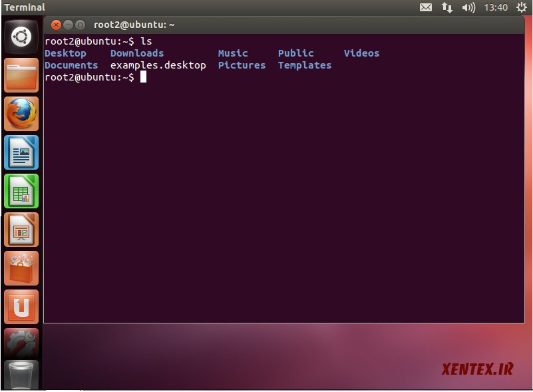Minimize the terminal window
Image resolution: width=533 pixels, height=392 pixels.
(x=68, y=25)
